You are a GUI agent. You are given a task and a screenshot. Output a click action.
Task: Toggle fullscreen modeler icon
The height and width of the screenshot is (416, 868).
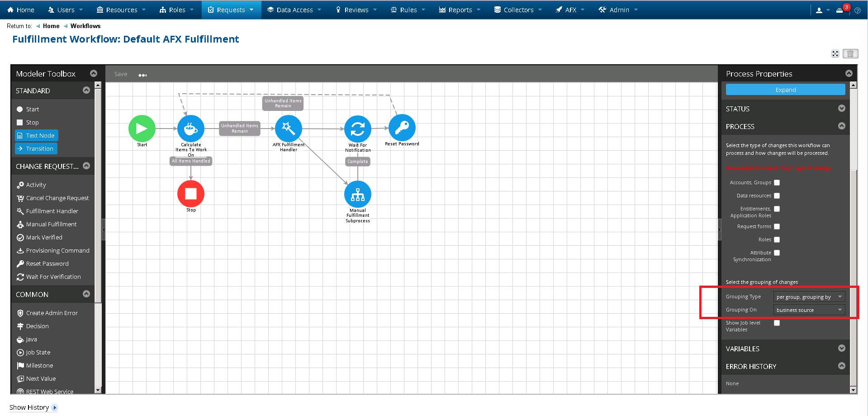pos(835,54)
